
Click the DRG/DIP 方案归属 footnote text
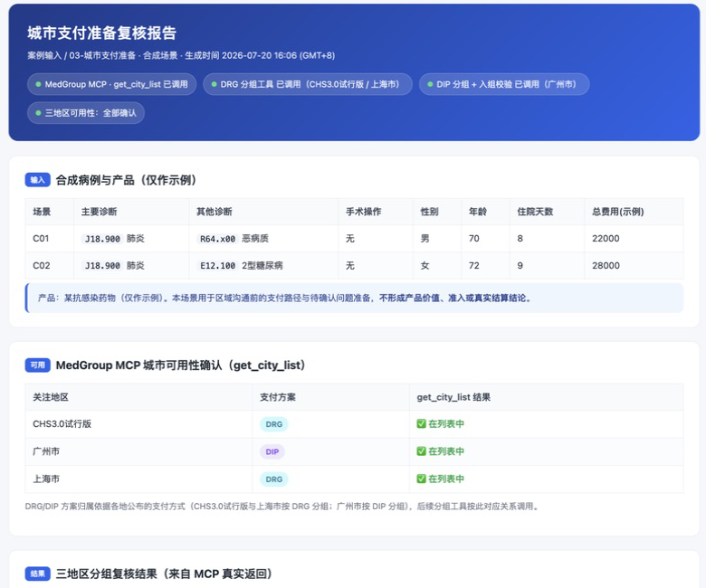tap(281, 506)
